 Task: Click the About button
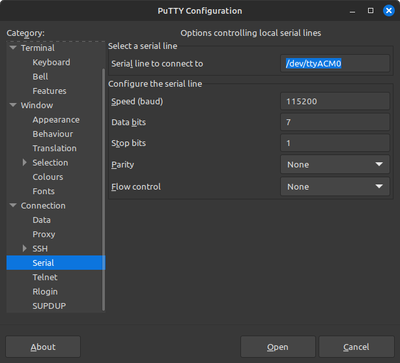[x=43, y=347]
